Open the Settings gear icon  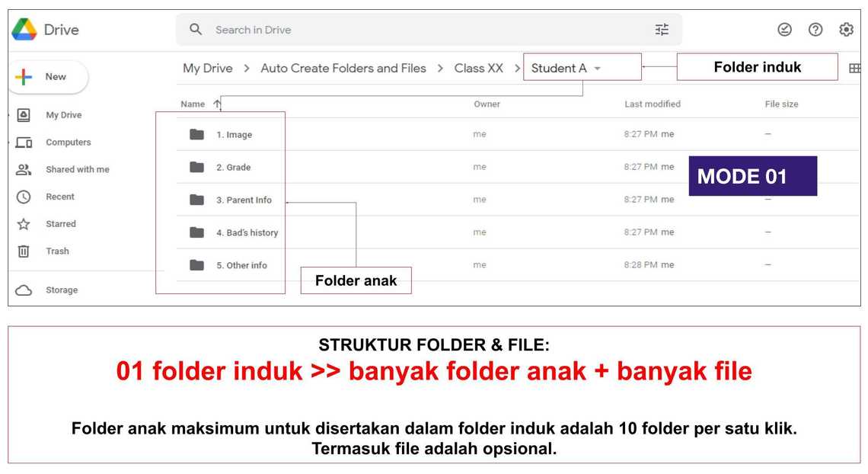(x=846, y=30)
